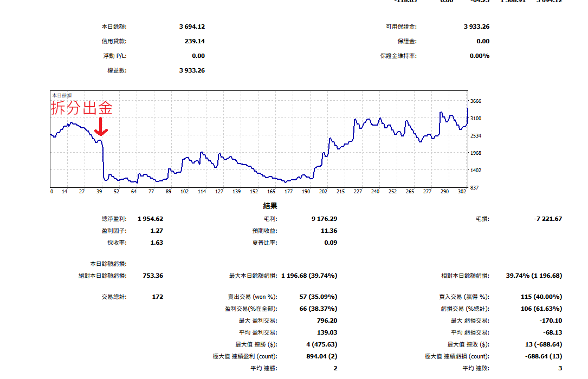Click the 平均 虧損交易 value -68.13
The width and height of the screenshot is (588, 379).
tap(553, 332)
